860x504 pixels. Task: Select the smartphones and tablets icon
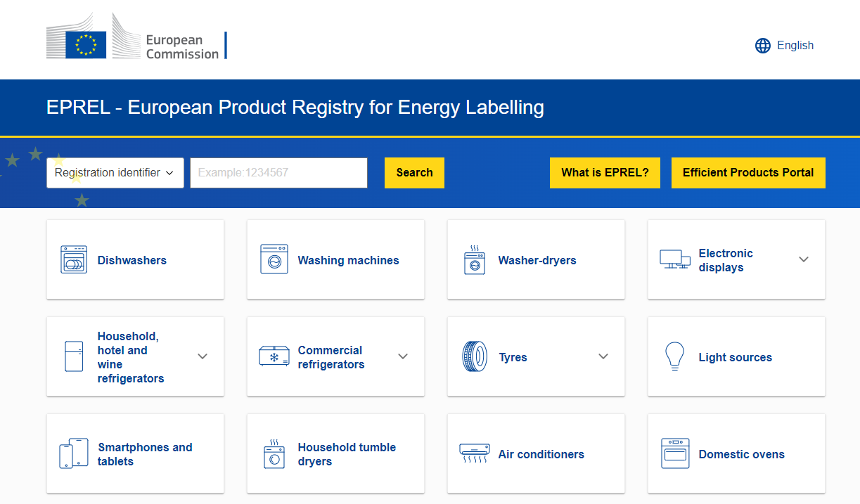point(74,454)
